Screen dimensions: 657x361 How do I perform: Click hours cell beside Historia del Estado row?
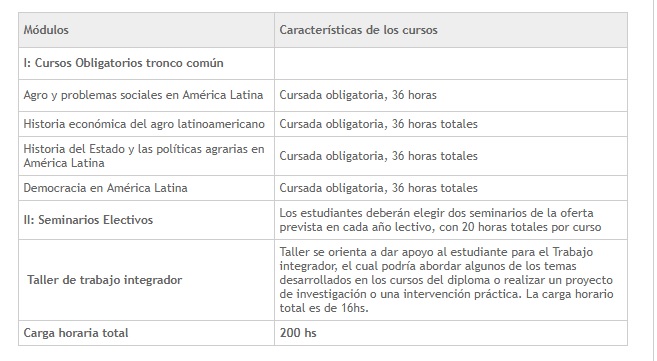click(451, 156)
